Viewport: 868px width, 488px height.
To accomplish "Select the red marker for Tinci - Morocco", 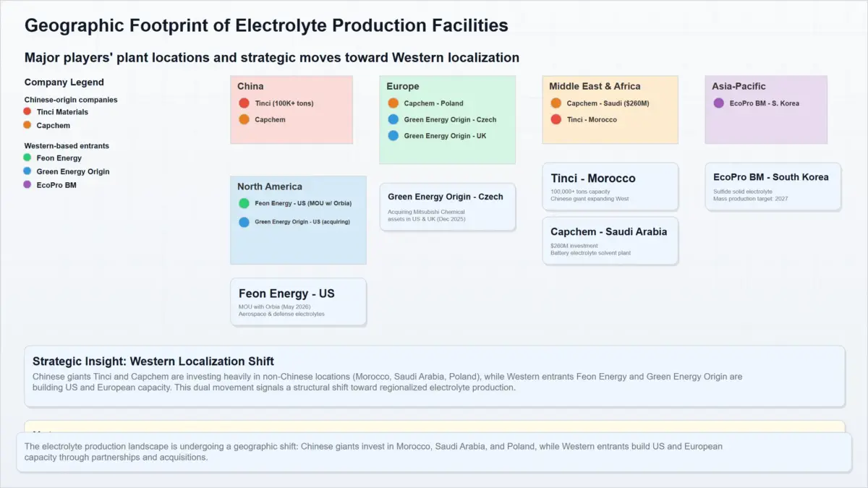I will pos(556,119).
